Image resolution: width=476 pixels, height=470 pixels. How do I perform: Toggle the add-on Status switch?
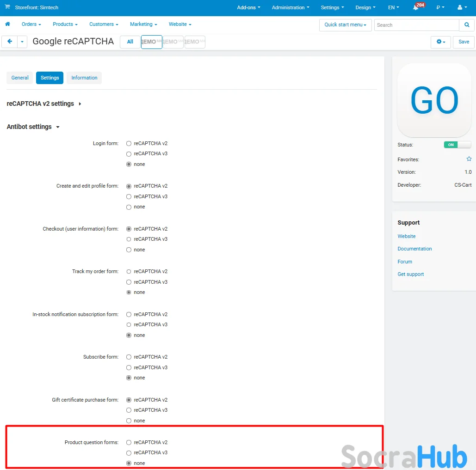coord(457,145)
